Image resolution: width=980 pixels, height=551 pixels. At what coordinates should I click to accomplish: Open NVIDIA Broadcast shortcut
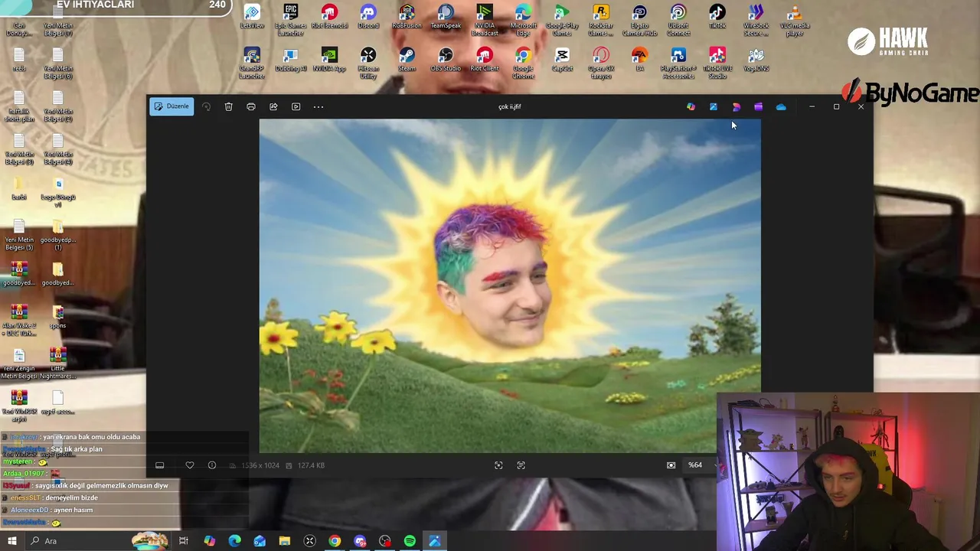point(485,20)
